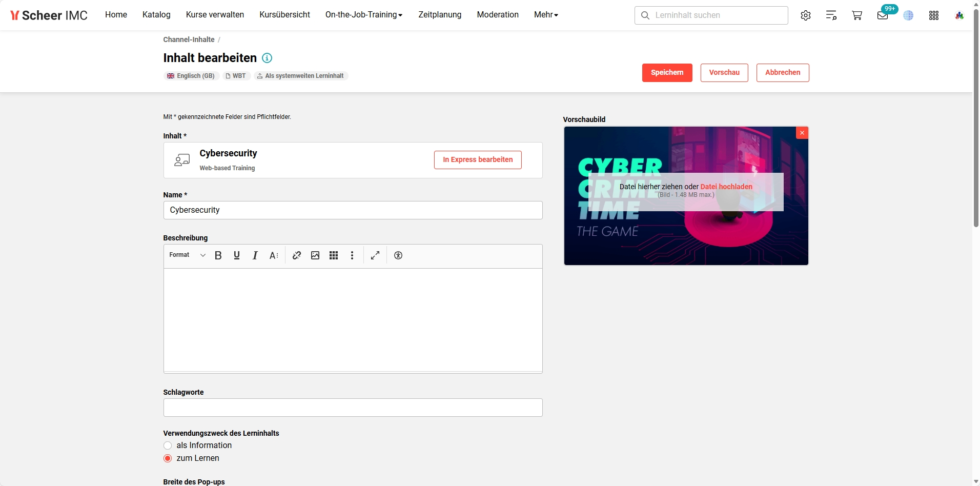980x486 pixels.
Task: Click the page vertical scrollbar
Action: coord(976,118)
